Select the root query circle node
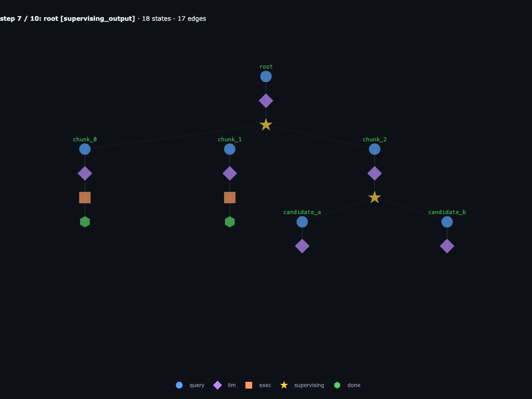 [x=266, y=77]
